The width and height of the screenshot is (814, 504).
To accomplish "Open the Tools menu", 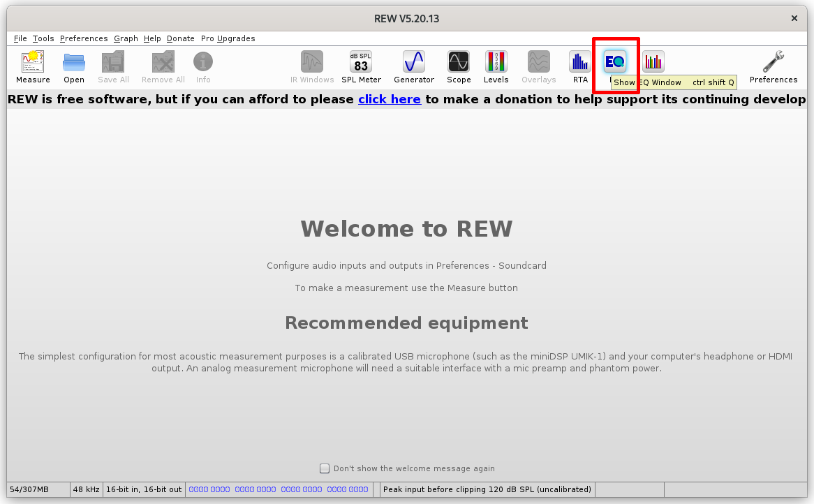I will pyautogui.click(x=43, y=38).
